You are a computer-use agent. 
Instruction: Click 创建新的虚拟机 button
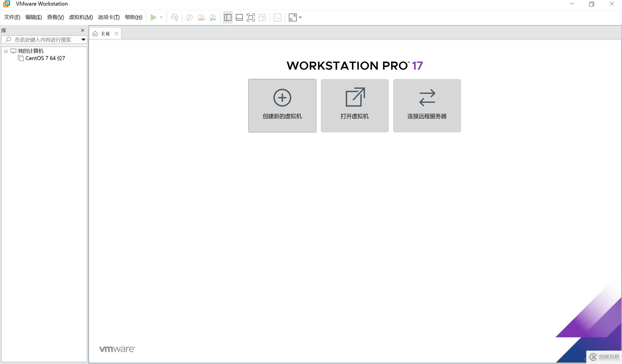point(282,106)
